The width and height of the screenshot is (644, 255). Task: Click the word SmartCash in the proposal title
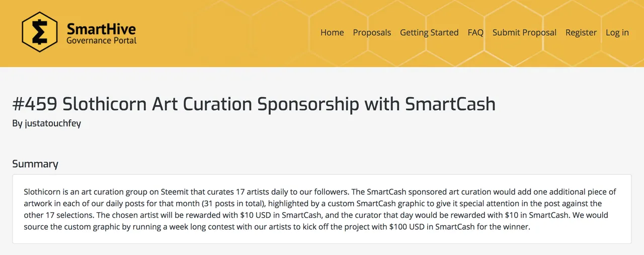pos(450,104)
